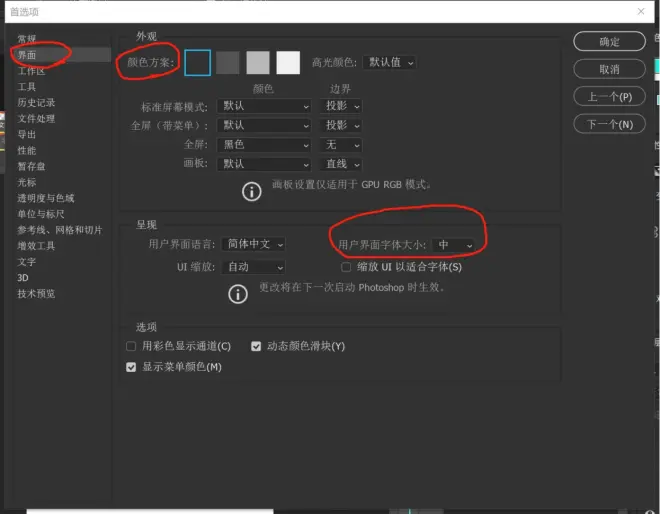Select 常规 in the preferences list
Image resolution: width=660 pixels, height=514 pixels.
coord(27,39)
